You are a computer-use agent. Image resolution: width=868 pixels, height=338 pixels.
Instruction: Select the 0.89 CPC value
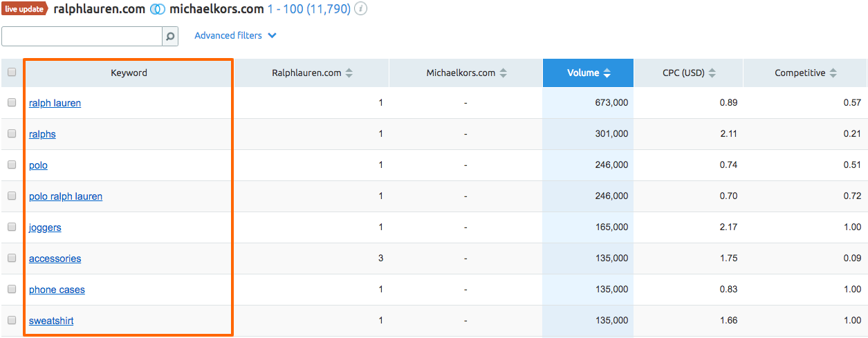point(728,103)
